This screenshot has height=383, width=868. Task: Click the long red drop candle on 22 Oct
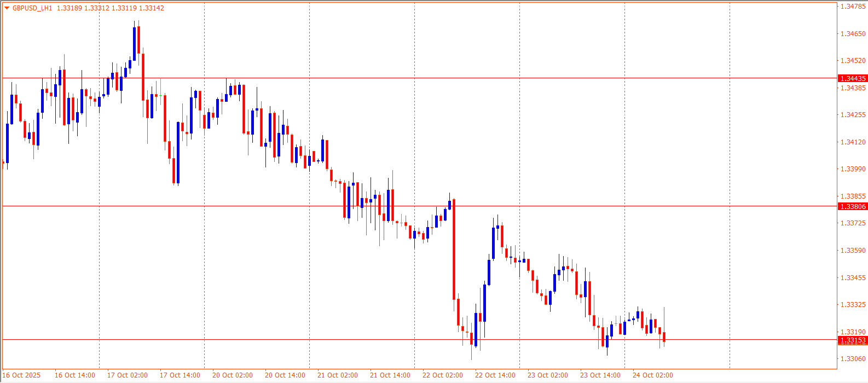click(454, 249)
